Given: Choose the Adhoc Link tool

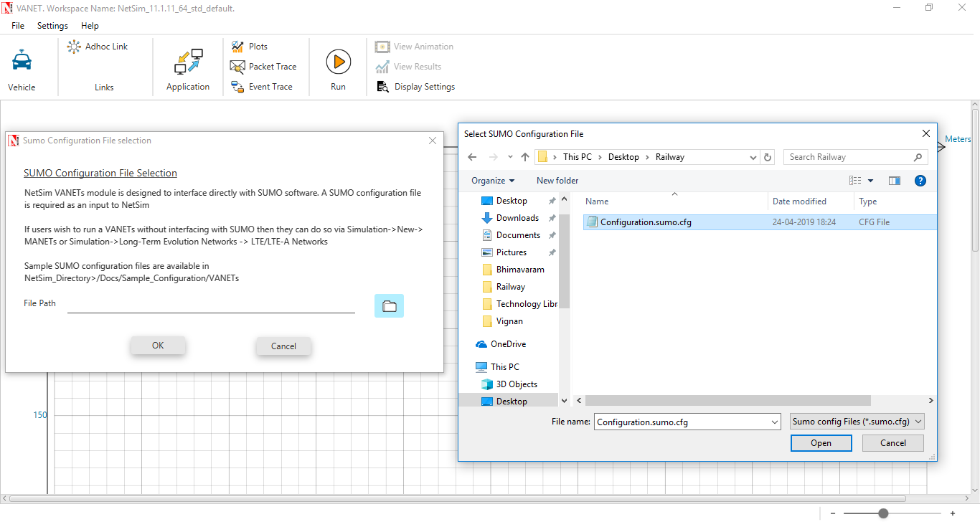Looking at the screenshot, I should tap(98, 47).
